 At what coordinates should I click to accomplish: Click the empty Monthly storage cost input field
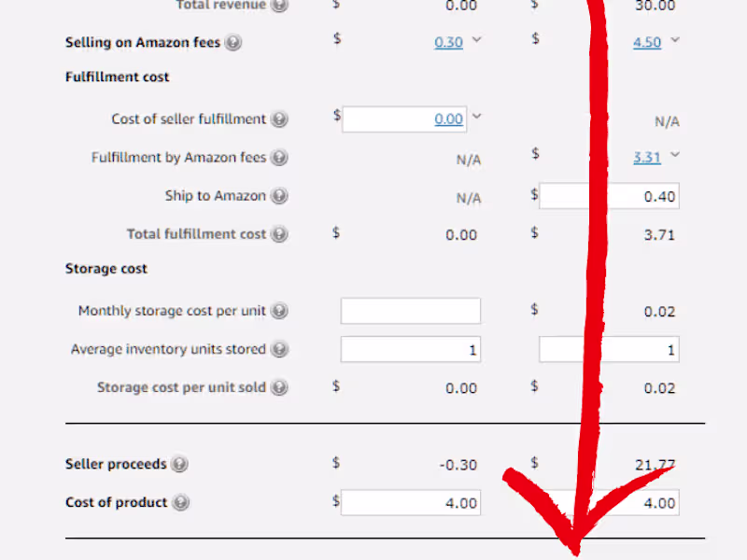click(x=411, y=311)
